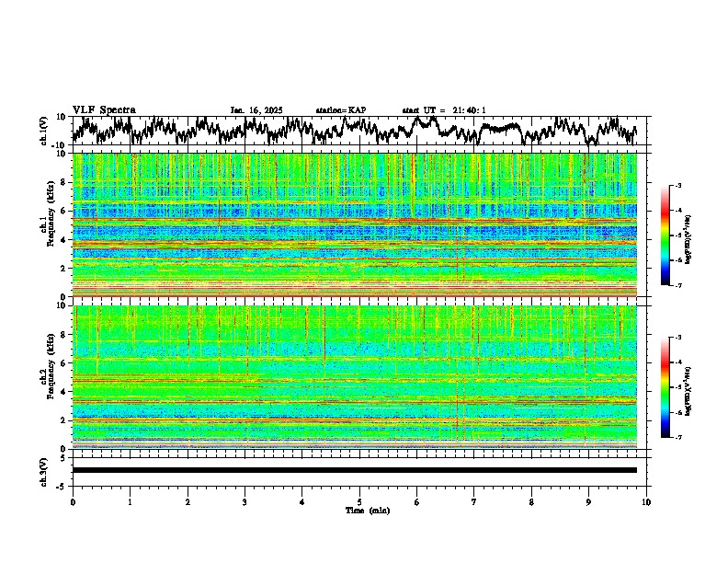Screen dimensions: 728x563
Task: Click time axis tick label "5"
Action: [359, 502]
